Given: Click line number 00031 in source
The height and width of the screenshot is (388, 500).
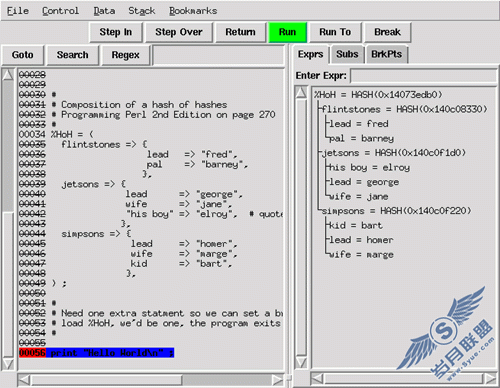Looking at the screenshot, I should (x=32, y=105).
